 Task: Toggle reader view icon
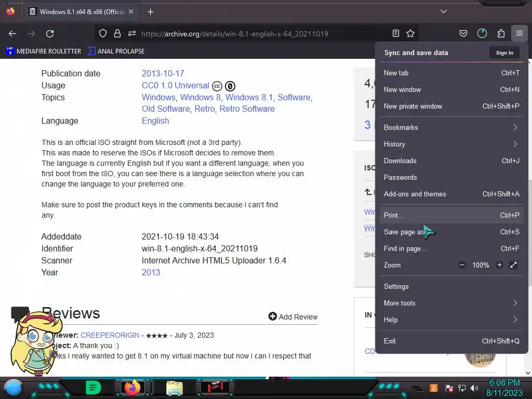(x=395, y=33)
